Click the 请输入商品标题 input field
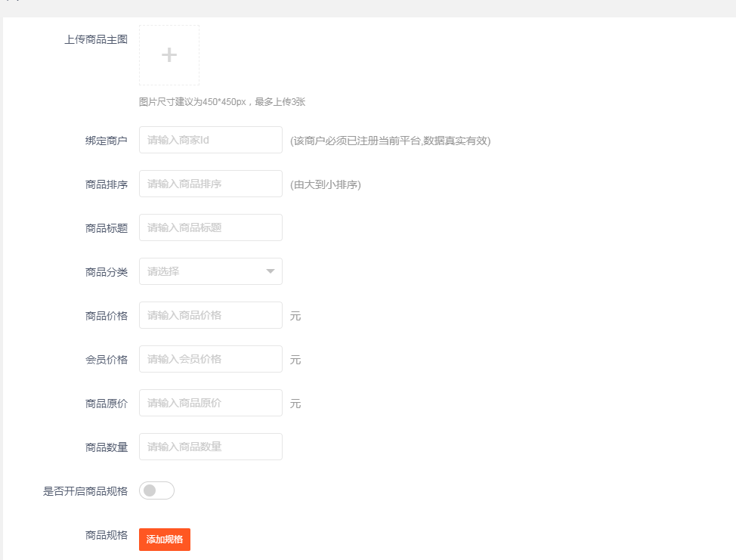Image resolution: width=736 pixels, height=560 pixels. coord(211,227)
